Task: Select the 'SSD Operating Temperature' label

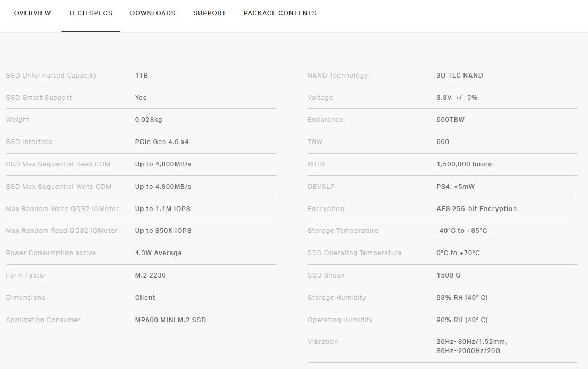Action: tap(354, 253)
